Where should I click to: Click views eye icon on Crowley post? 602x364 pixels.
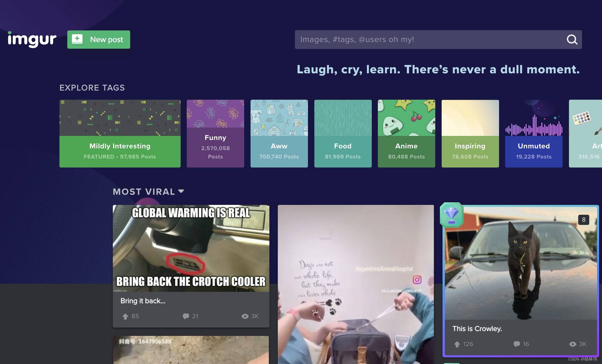(x=572, y=344)
